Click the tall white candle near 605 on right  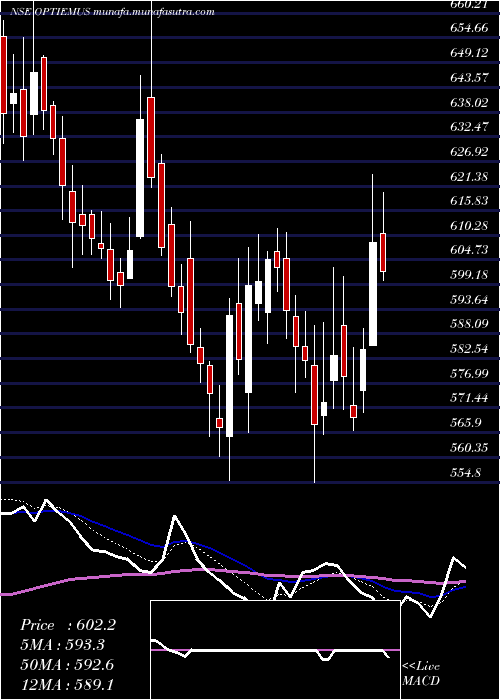coord(373,294)
